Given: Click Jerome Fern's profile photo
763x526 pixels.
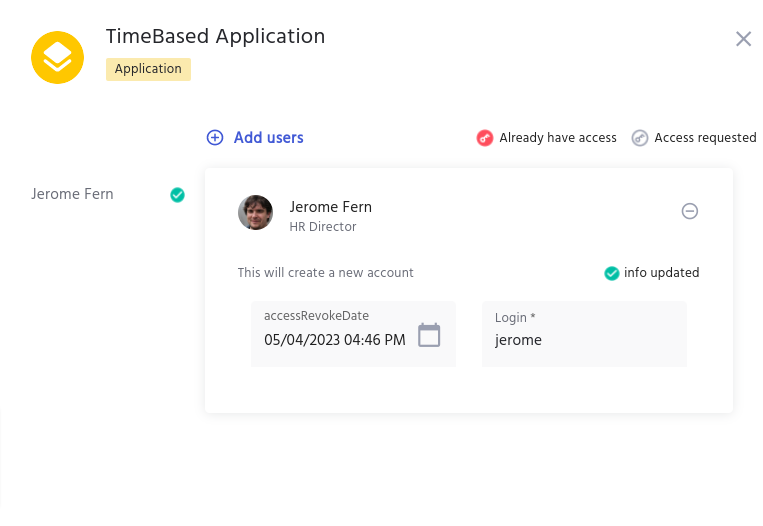Looking at the screenshot, I should point(255,213).
